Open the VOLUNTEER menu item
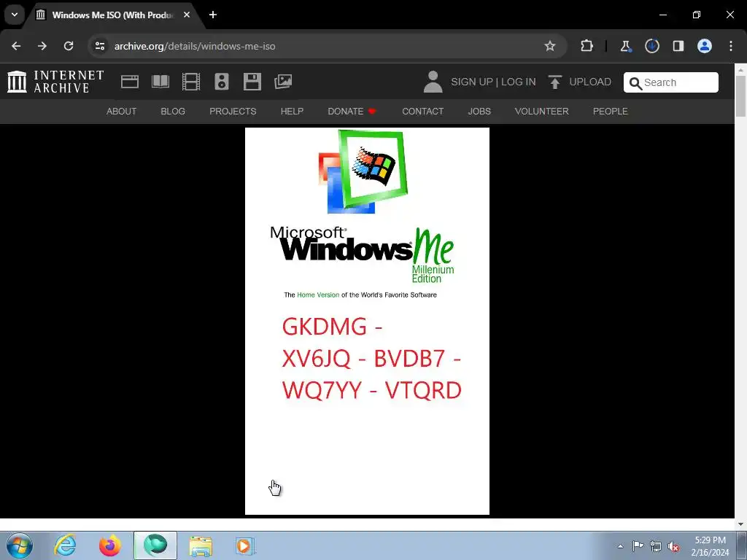Image resolution: width=747 pixels, height=560 pixels. [542, 112]
